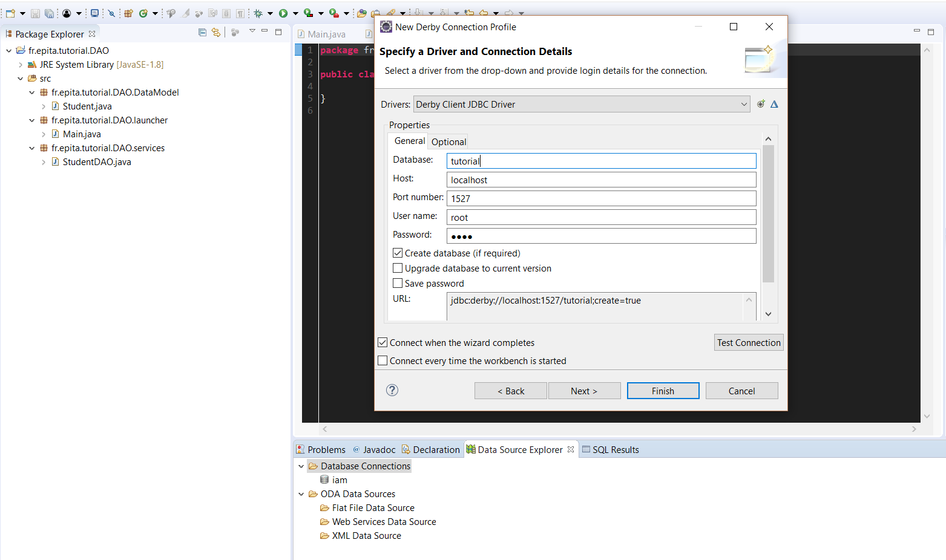The height and width of the screenshot is (560, 946).
Task: Uncheck Create database (if required)
Action: pos(398,253)
